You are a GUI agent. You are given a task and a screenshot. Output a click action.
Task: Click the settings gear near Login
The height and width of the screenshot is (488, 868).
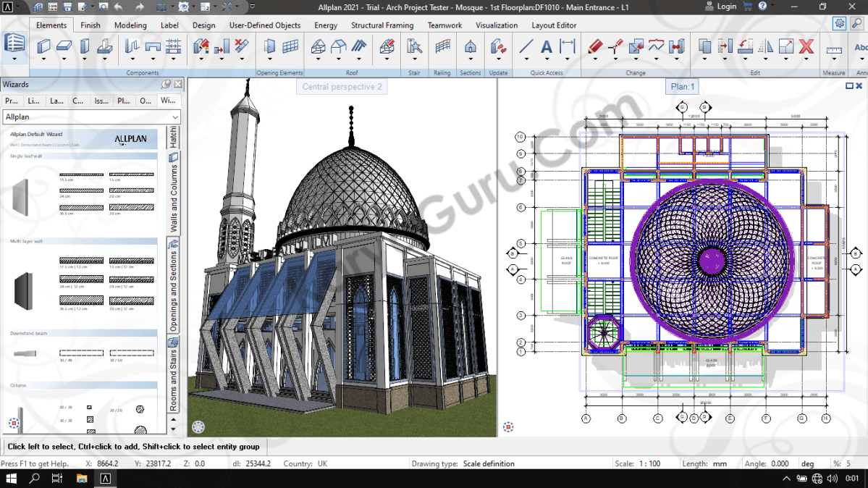(839, 23)
